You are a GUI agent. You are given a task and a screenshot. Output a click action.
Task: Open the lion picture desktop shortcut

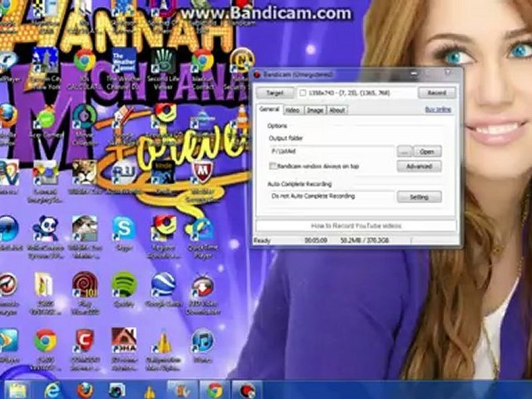[84, 172]
